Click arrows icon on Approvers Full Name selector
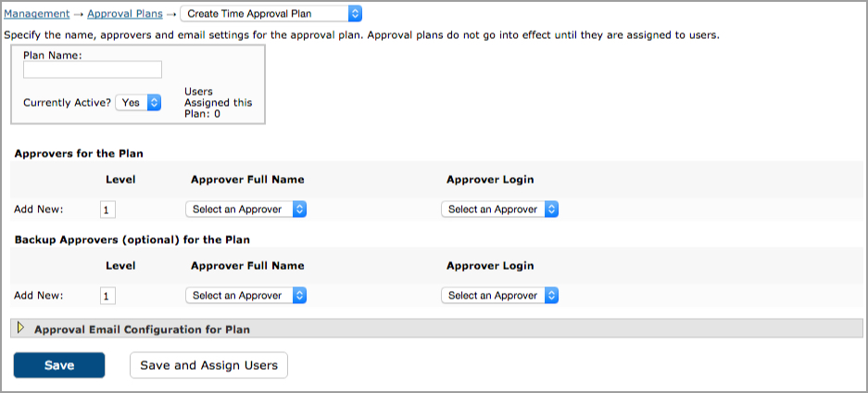This screenshot has height=393, width=868. [x=299, y=209]
